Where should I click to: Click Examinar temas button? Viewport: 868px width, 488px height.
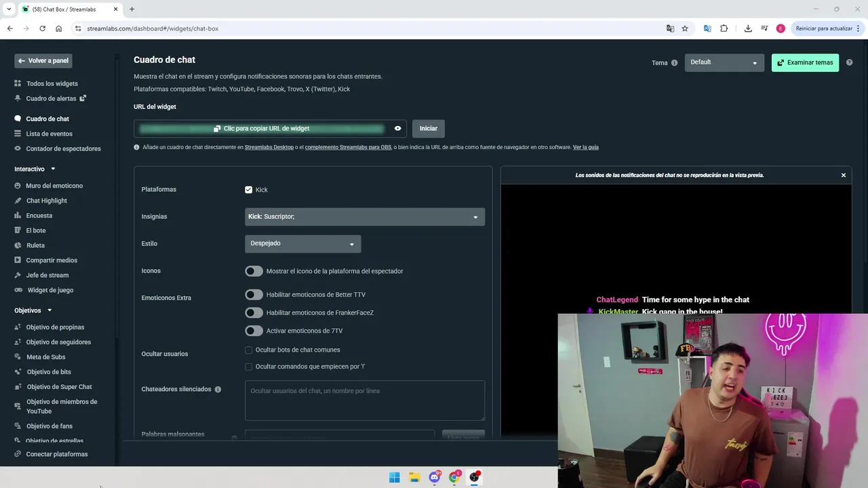[x=805, y=62]
